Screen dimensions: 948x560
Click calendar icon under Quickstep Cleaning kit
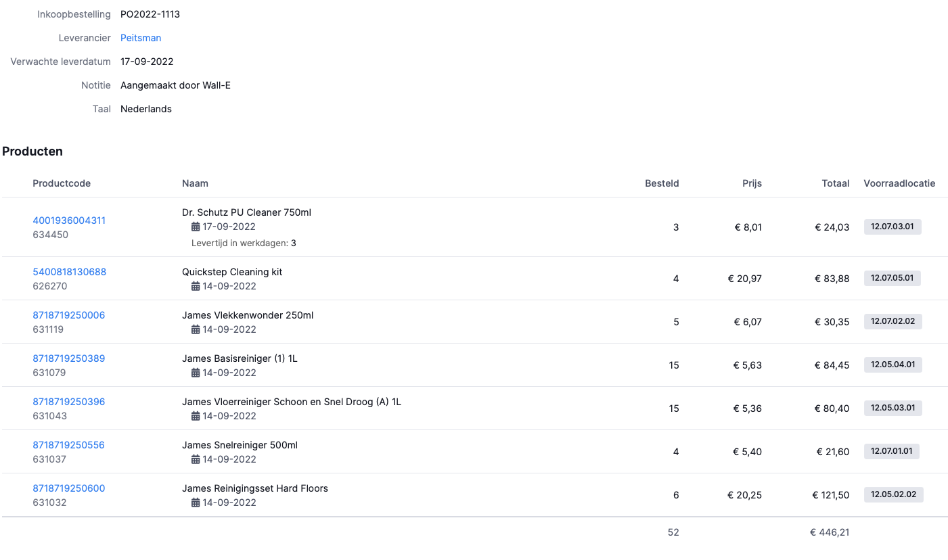(196, 287)
